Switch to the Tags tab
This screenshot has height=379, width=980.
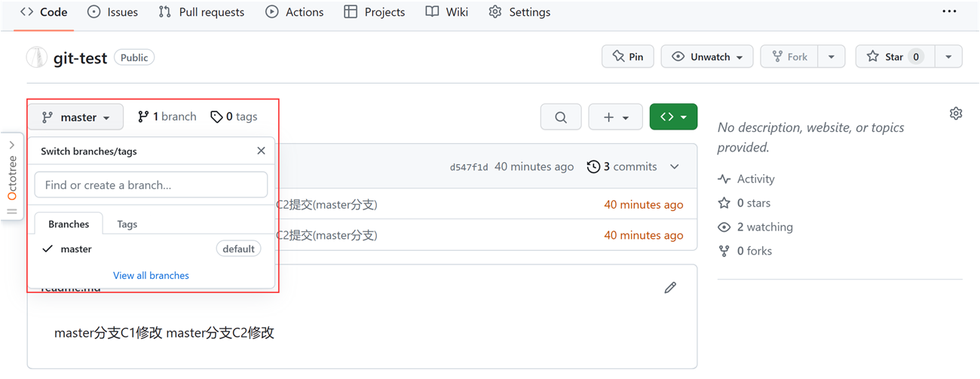click(x=127, y=224)
